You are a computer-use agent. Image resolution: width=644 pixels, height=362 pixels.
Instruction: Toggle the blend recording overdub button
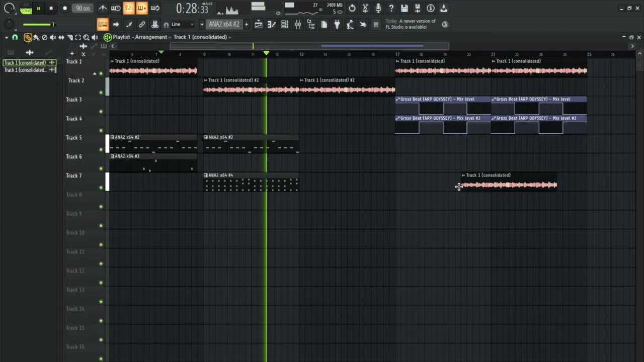[x=142, y=8]
